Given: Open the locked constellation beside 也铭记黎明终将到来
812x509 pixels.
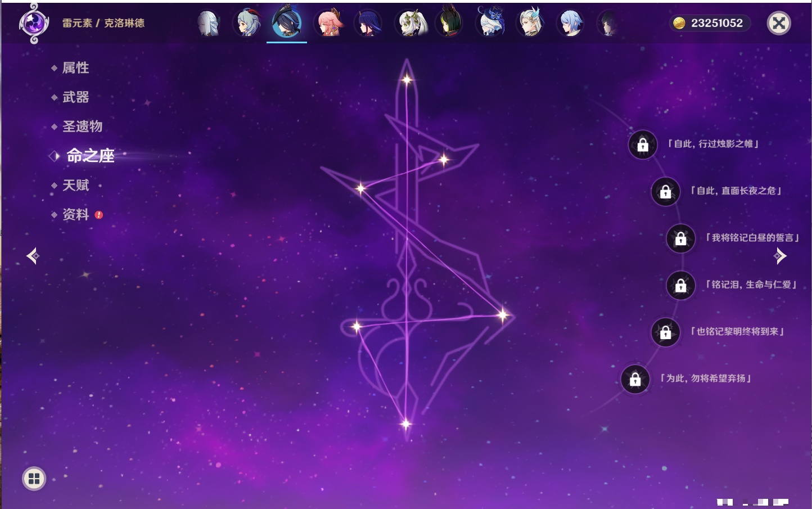Looking at the screenshot, I should tap(665, 332).
